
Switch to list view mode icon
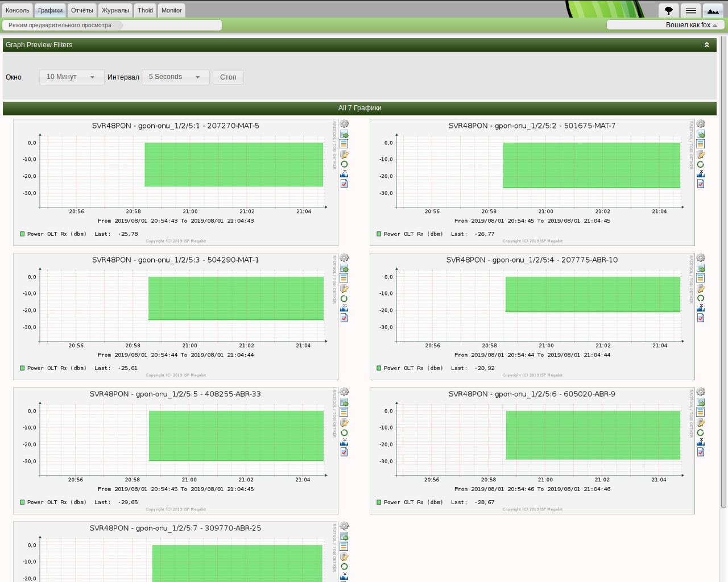(690, 10)
